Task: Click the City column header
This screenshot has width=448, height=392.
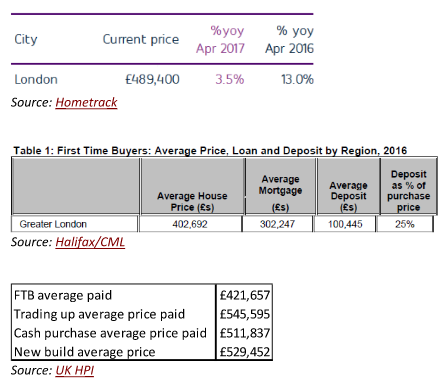Action: click(x=26, y=39)
